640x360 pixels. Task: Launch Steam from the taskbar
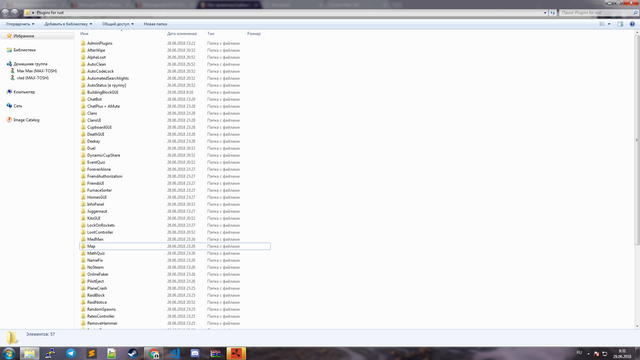tap(133, 353)
